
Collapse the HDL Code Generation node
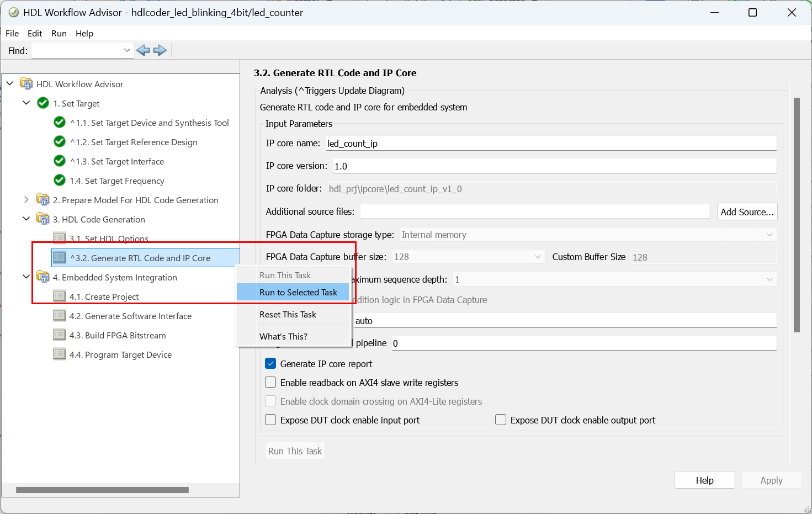[x=26, y=219]
